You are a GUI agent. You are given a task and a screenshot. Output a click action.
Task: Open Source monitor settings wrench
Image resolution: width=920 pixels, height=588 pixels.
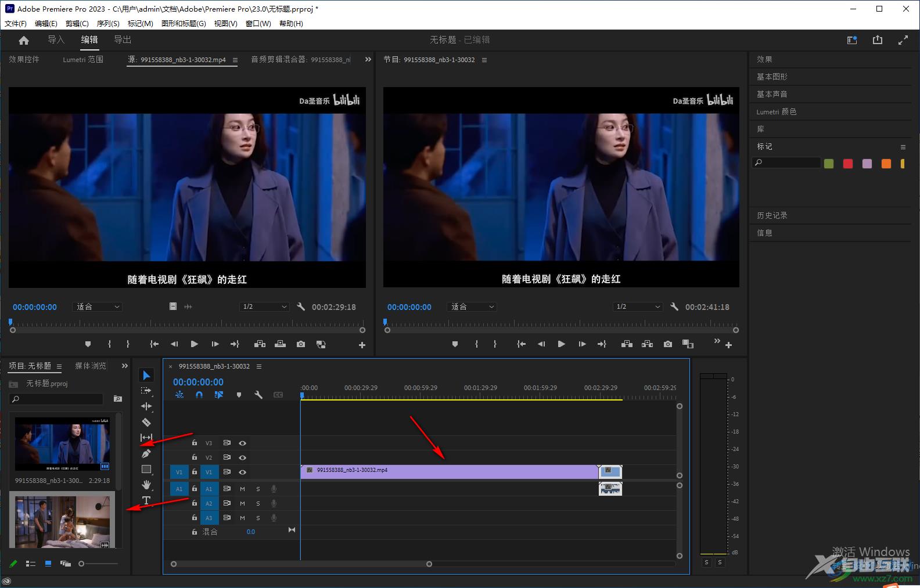point(301,306)
